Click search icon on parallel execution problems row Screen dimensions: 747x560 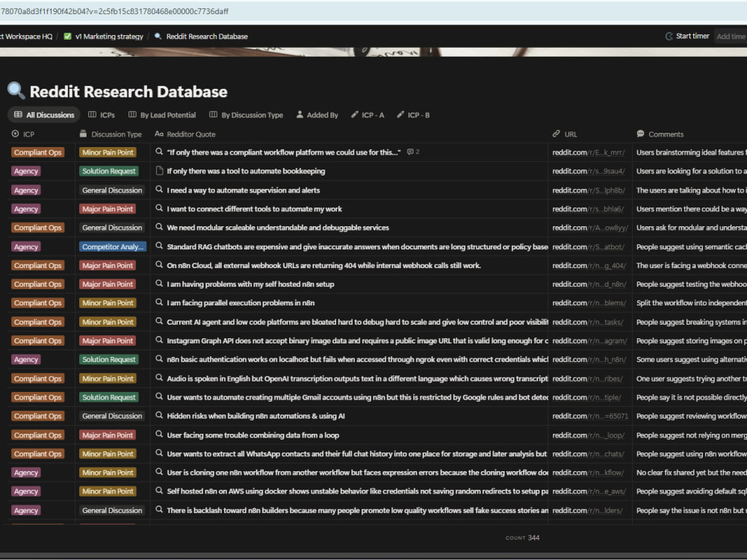click(159, 302)
